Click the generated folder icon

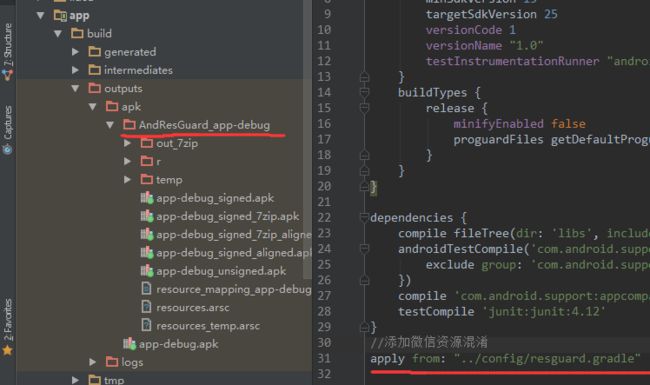(x=95, y=51)
